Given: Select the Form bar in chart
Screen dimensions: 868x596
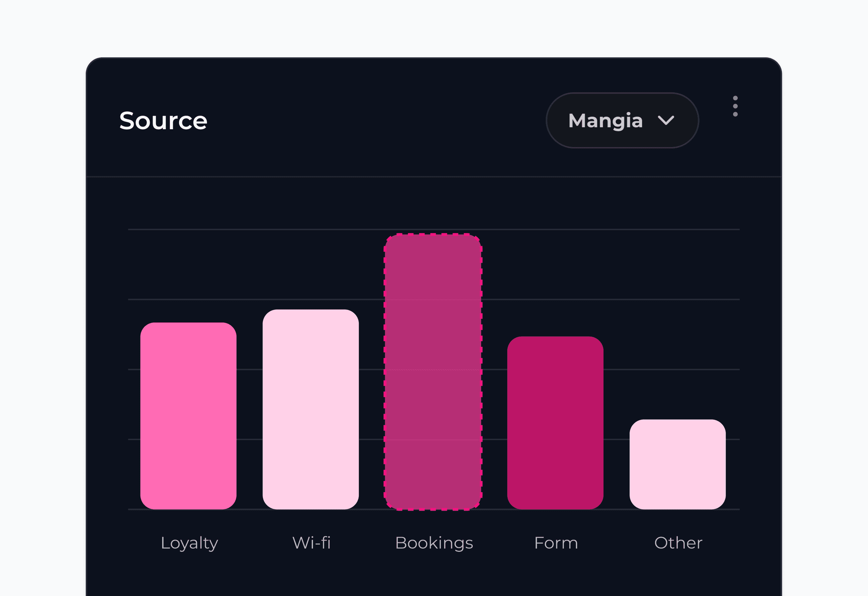Looking at the screenshot, I should tap(555, 423).
